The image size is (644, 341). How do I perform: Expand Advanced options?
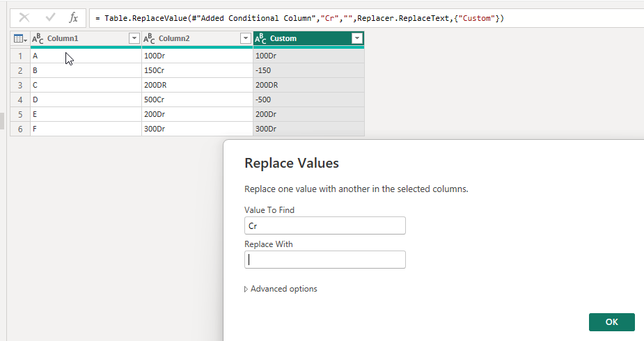[281, 289]
